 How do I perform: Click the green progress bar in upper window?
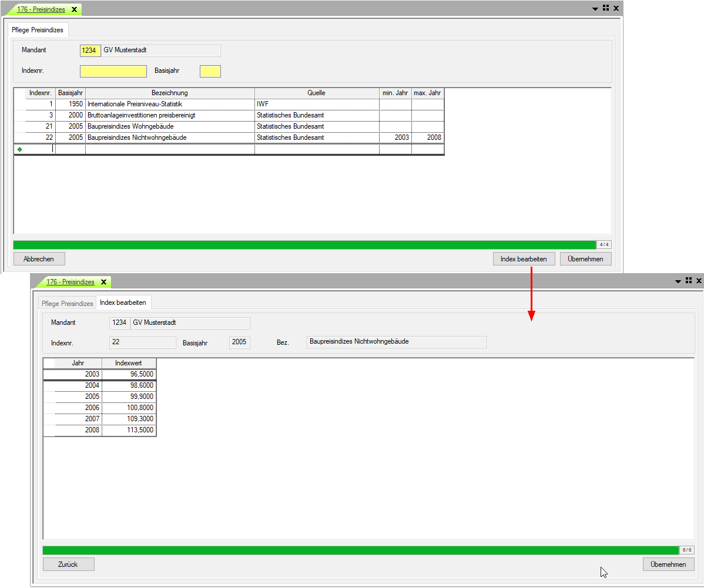304,244
